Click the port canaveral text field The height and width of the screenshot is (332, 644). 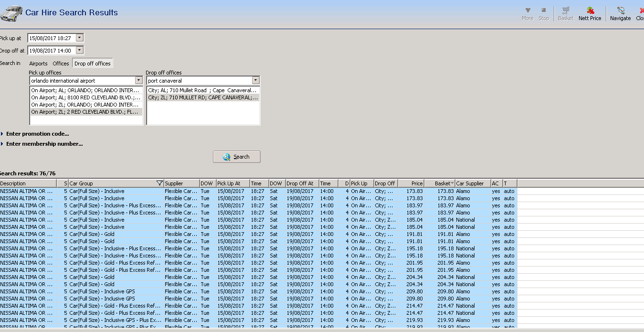[199, 81]
